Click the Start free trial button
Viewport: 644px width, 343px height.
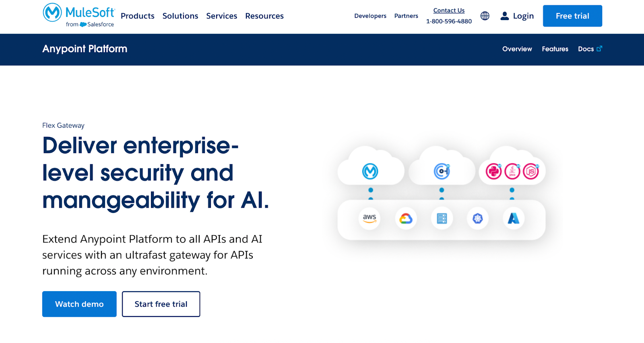click(x=161, y=304)
